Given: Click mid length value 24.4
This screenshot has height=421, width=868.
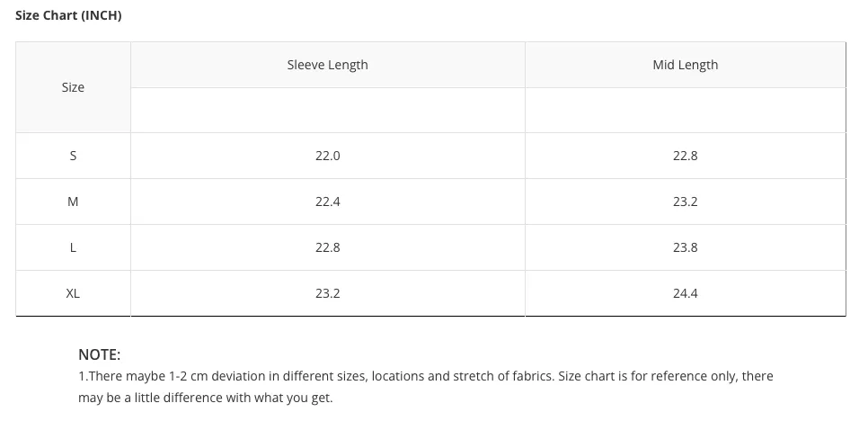Looking at the screenshot, I should 686,293.
